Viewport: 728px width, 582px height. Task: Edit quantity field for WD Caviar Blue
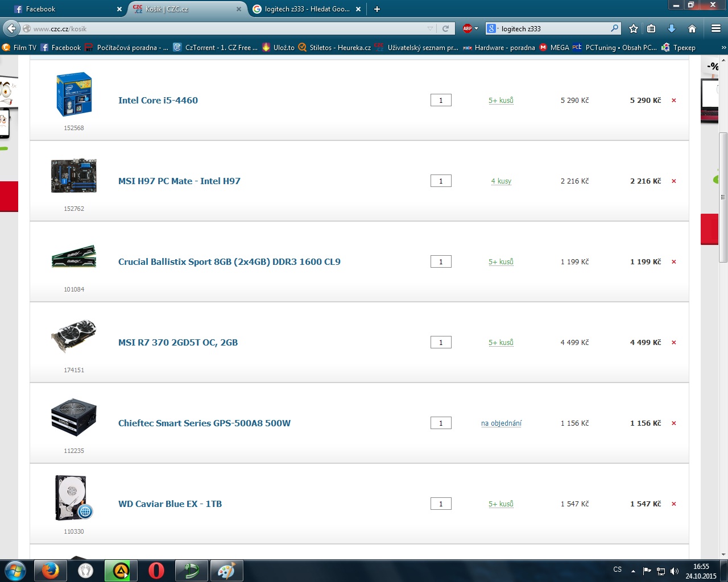pos(441,504)
